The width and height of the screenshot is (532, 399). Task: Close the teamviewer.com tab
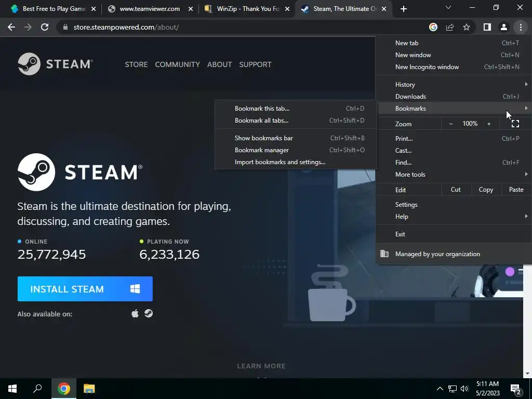click(x=190, y=9)
